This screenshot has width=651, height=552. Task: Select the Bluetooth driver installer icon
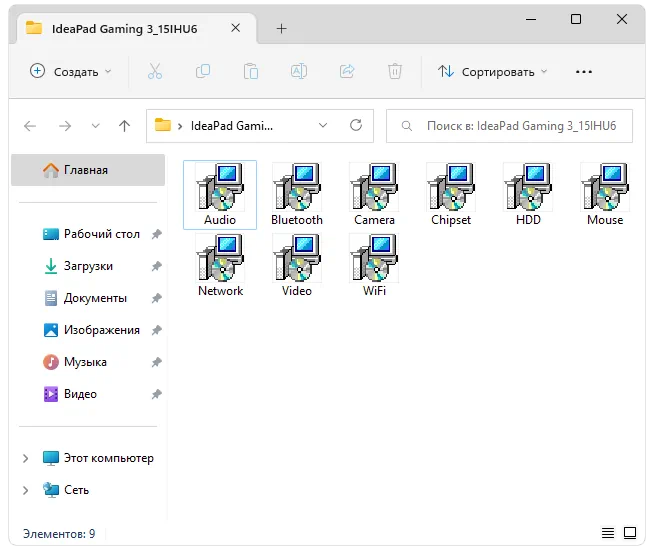(x=297, y=187)
